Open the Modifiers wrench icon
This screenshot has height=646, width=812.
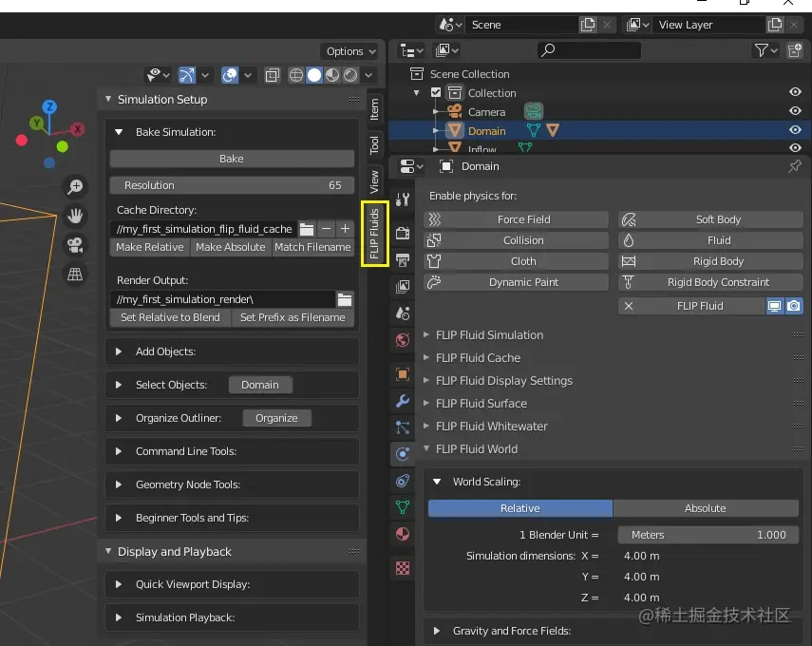click(x=403, y=401)
